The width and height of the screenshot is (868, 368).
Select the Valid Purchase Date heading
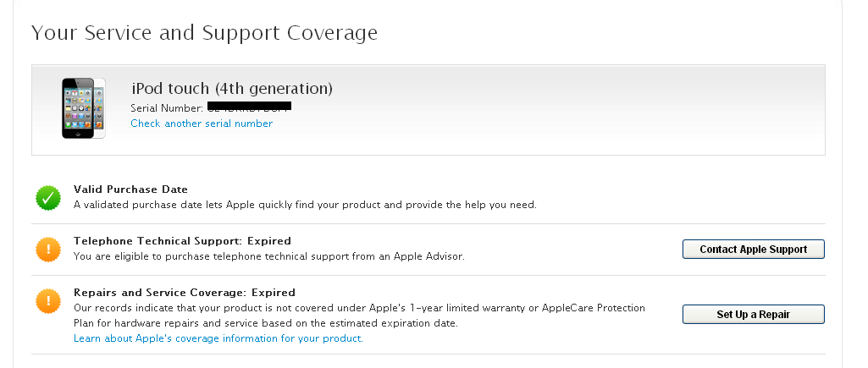coord(130,189)
